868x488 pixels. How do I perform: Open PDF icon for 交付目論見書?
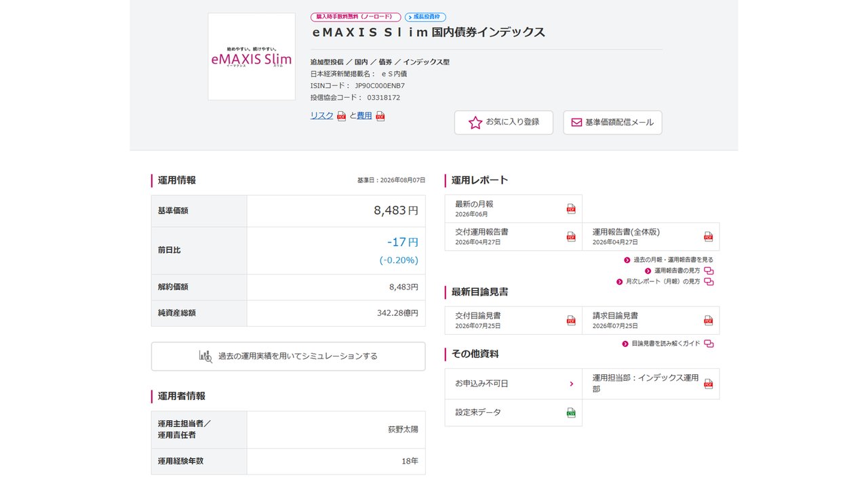click(x=571, y=321)
